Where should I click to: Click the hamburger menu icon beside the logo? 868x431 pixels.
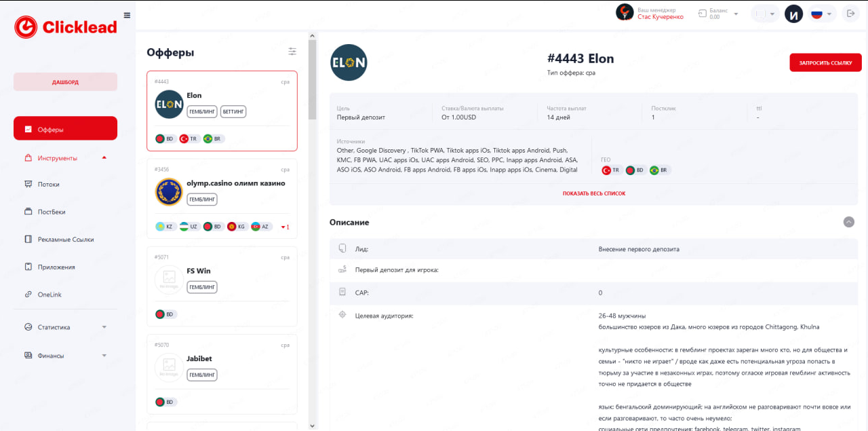click(x=127, y=15)
